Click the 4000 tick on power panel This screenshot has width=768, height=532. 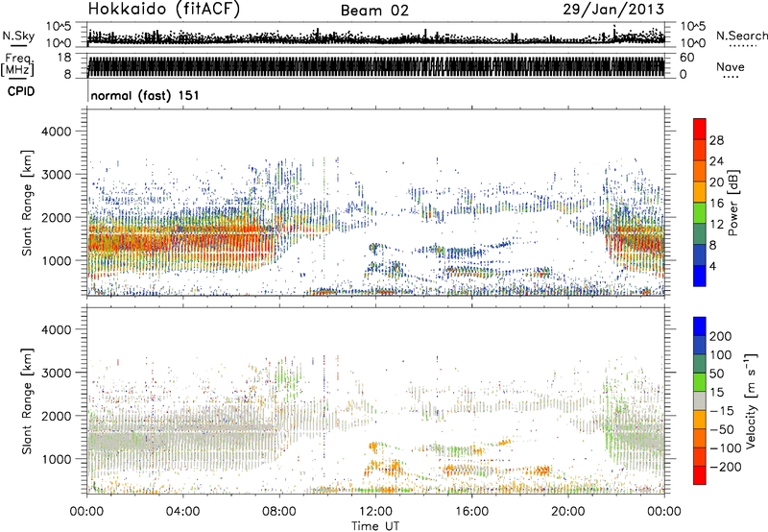[56, 132]
